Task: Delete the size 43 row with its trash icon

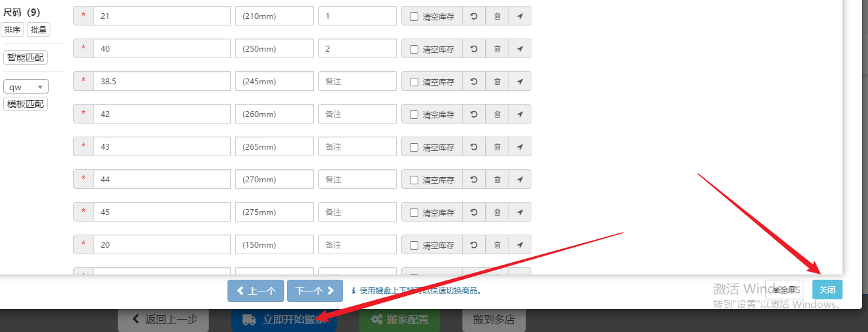Action: tap(497, 147)
